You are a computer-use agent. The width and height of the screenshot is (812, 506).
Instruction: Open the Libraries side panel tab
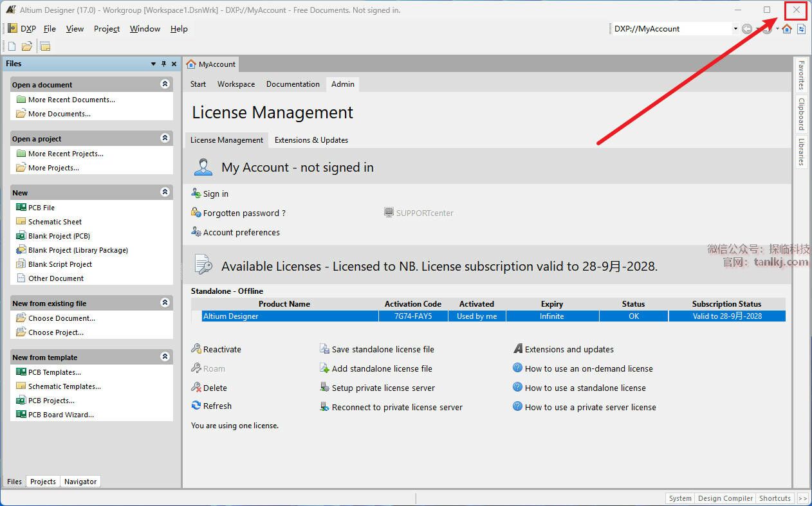801,151
